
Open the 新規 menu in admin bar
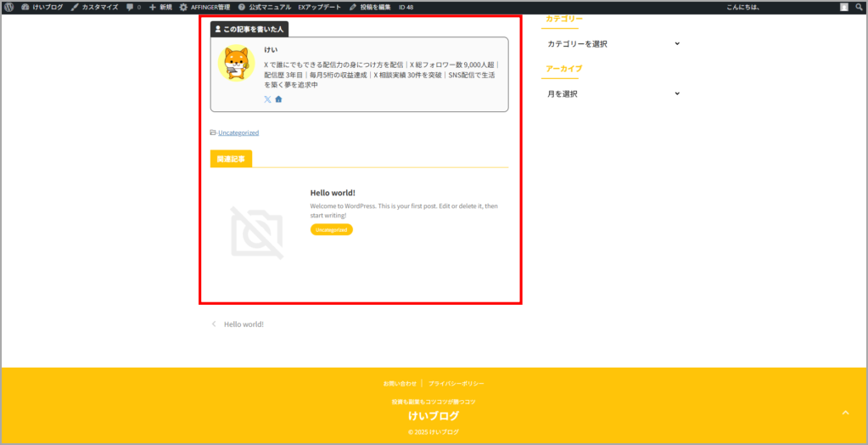click(160, 7)
